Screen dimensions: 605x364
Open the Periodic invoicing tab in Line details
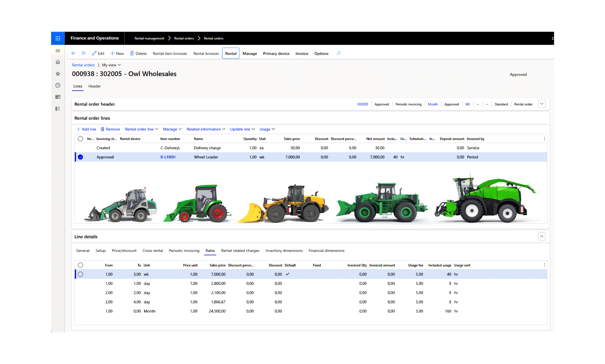[x=184, y=251]
